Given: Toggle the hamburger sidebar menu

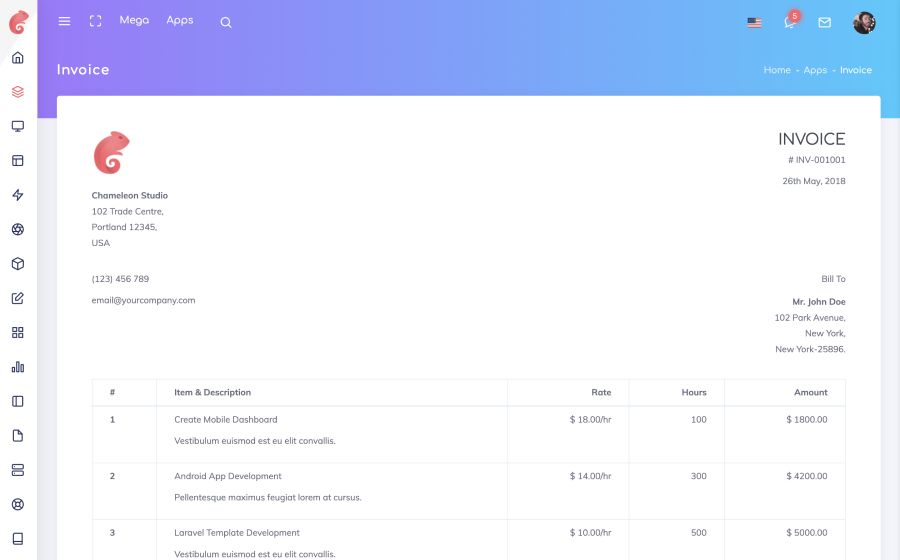Looking at the screenshot, I should [x=65, y=21].
